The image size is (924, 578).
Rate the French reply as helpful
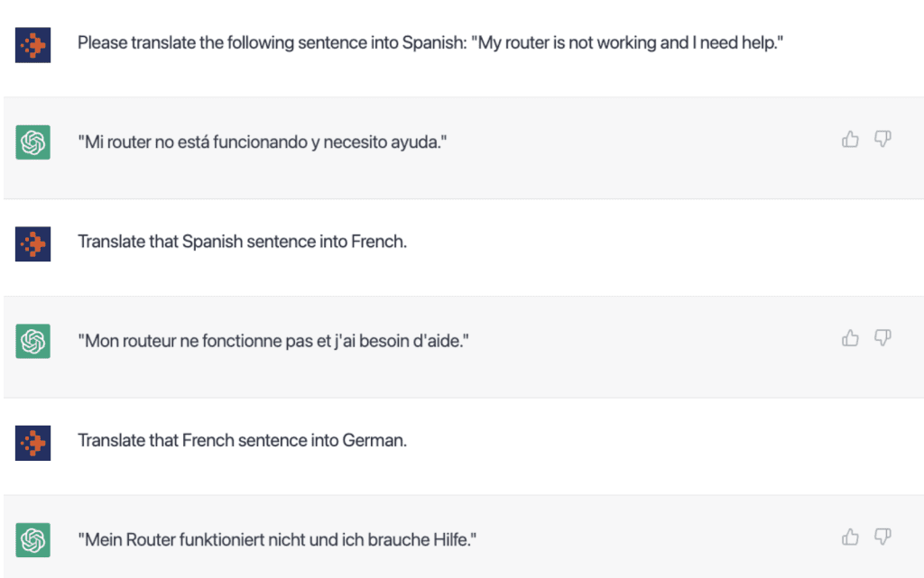850,337
